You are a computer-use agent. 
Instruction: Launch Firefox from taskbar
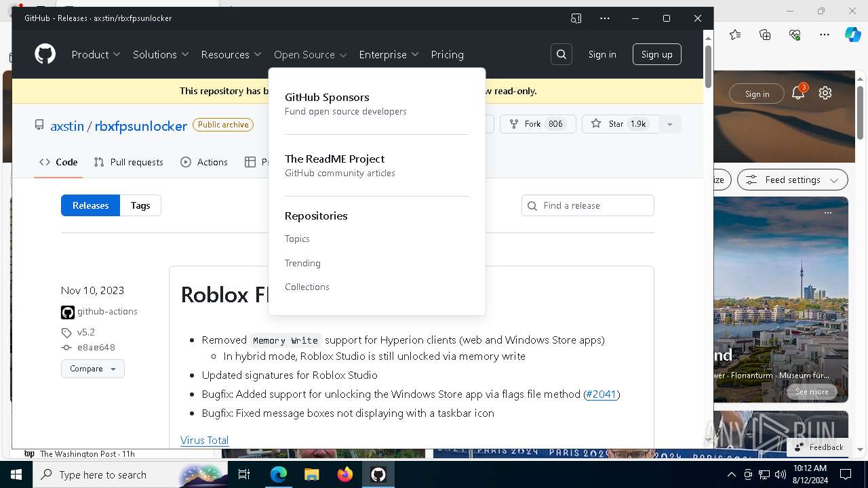point(345,474)
